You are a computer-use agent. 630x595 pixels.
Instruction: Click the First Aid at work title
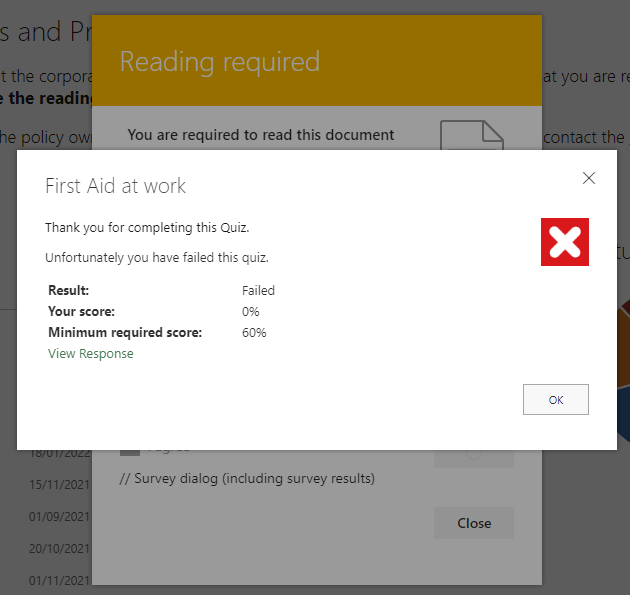tap(116, 186)
